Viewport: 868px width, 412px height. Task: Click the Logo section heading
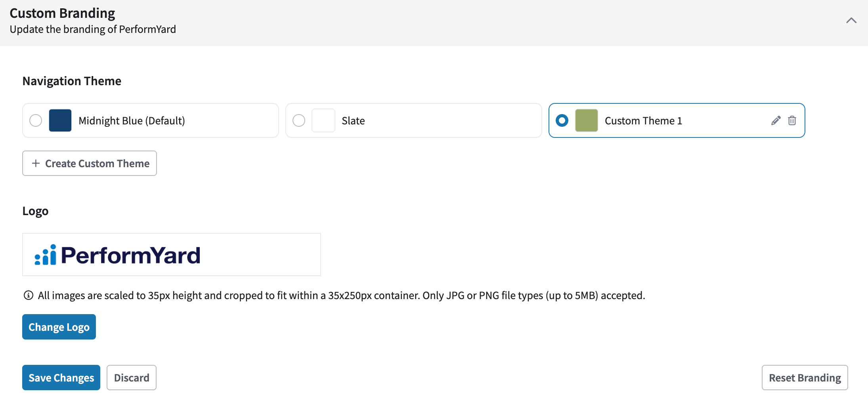pyautogui.click(x=35, y=211)
